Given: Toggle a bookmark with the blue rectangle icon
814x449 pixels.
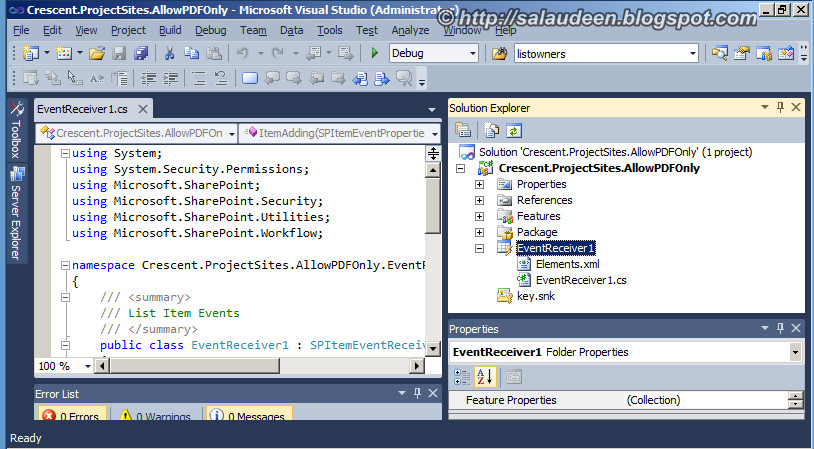Looking at the screenshot, I should pyautogui.click(x=250, y=78).
